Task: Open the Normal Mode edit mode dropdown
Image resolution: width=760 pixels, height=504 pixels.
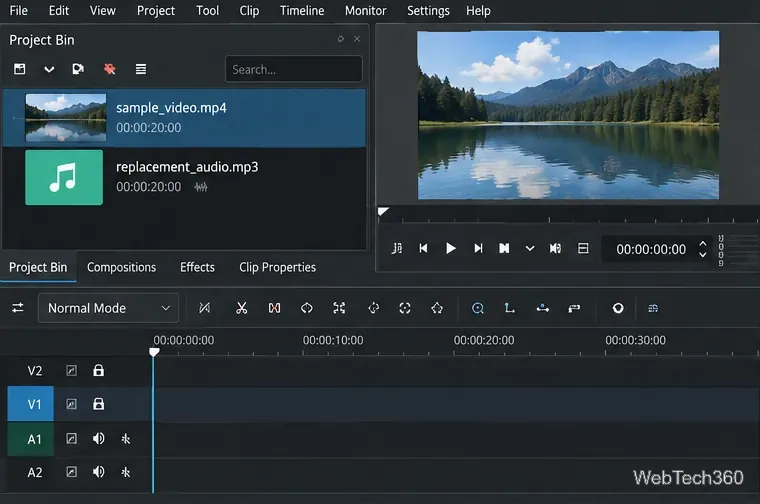Action: [x=109, y=308]
